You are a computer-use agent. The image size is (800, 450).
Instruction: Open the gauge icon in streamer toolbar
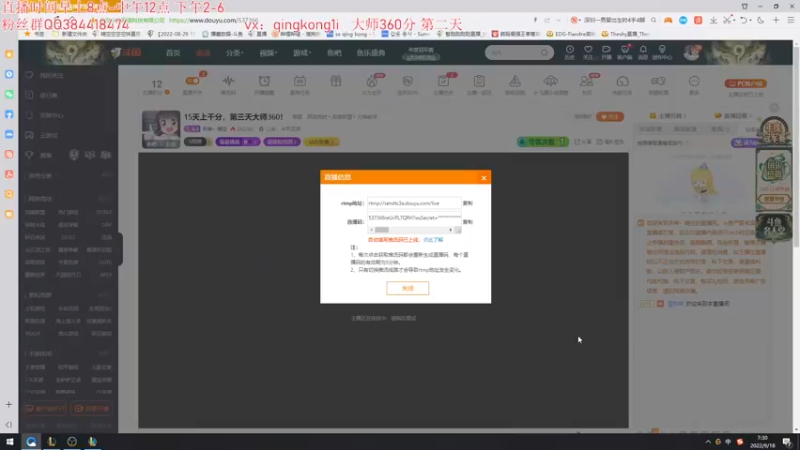pos(622,81)
